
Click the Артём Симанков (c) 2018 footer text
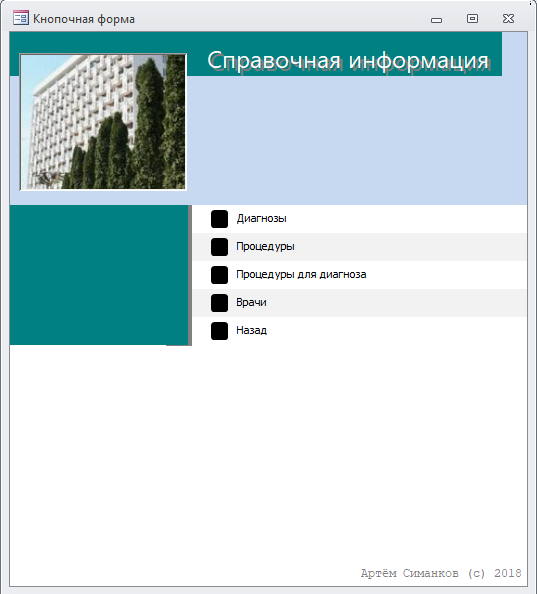pos(441,573)
